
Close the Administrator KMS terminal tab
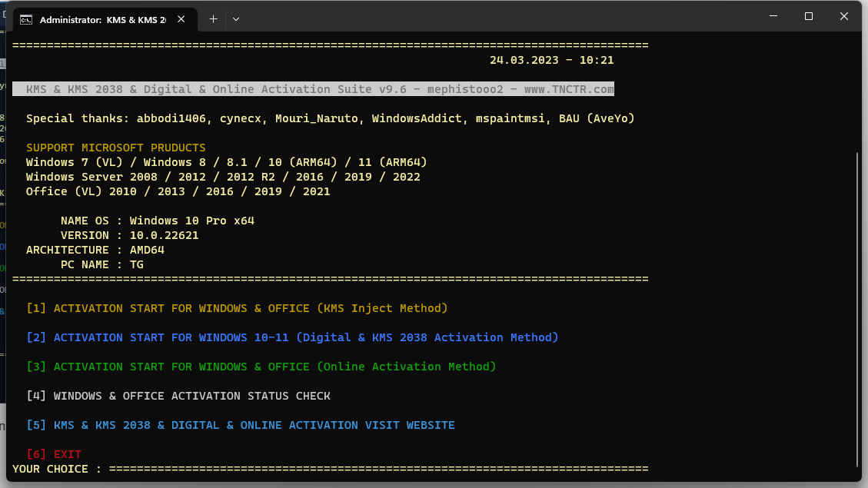(x=181, y=19)
